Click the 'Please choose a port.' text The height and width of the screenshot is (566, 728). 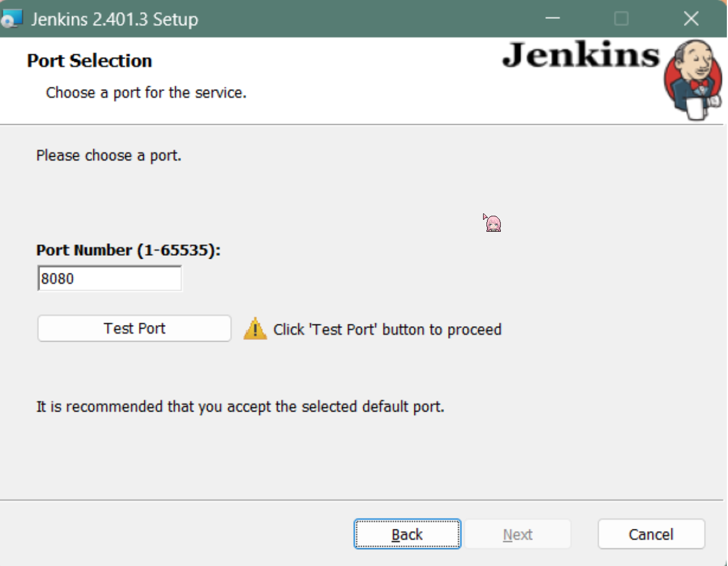109,156
